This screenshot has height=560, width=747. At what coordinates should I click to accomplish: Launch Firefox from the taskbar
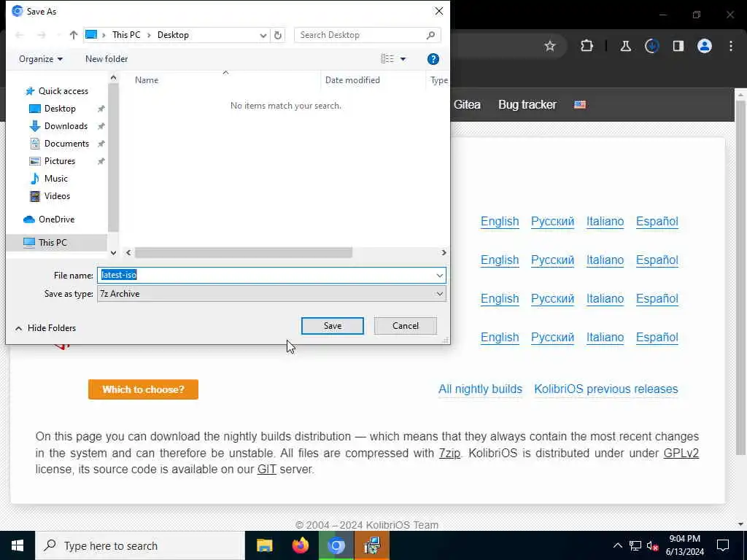[300, 545]
